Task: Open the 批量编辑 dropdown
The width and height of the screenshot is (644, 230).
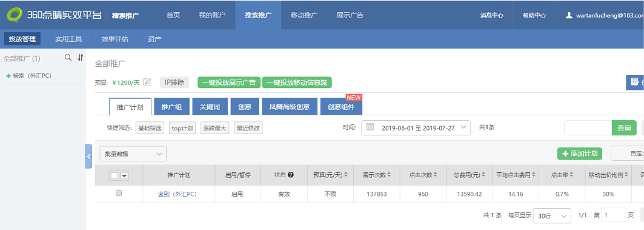Action: [x=133, y=154]
